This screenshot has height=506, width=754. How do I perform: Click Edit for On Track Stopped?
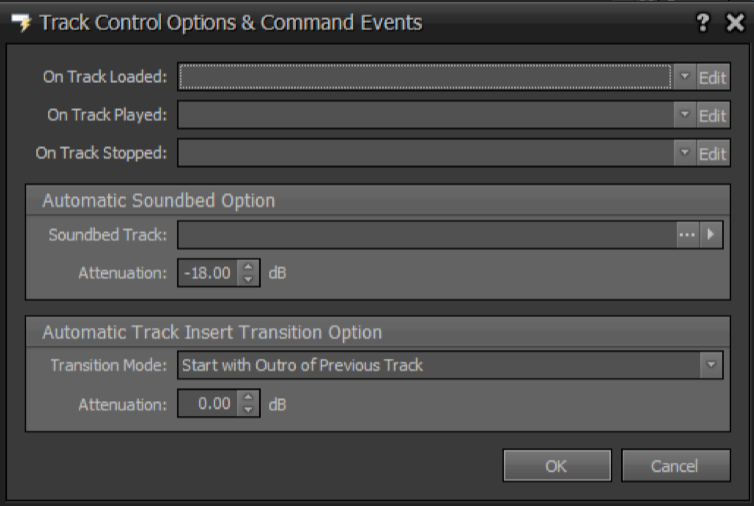[712, 153]
